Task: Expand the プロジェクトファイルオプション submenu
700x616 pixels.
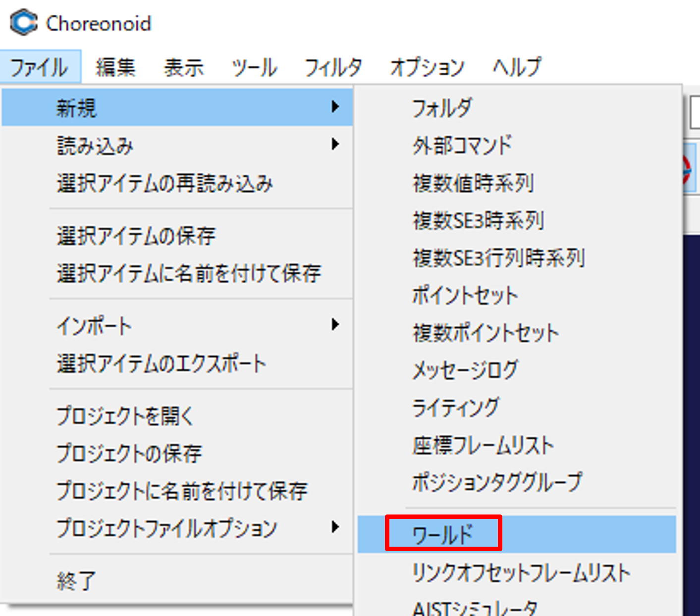Action: coord(166,528)
